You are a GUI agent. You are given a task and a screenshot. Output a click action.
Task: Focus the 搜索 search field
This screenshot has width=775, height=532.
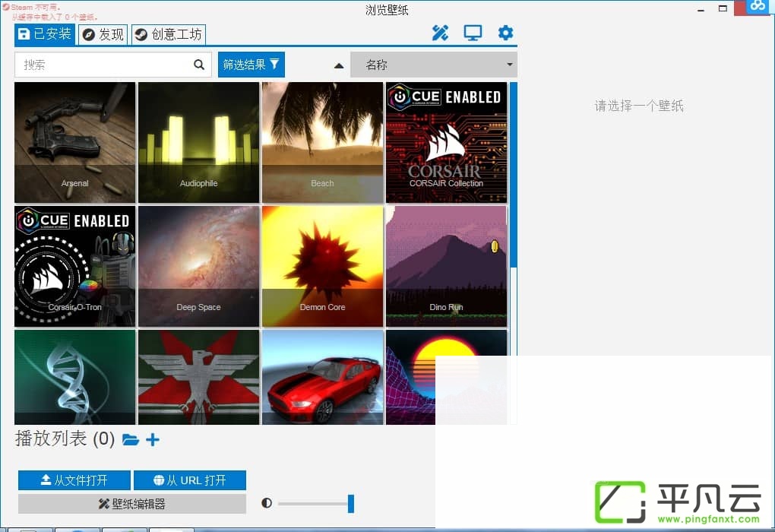pyautogui.click(x=113, y=65)
